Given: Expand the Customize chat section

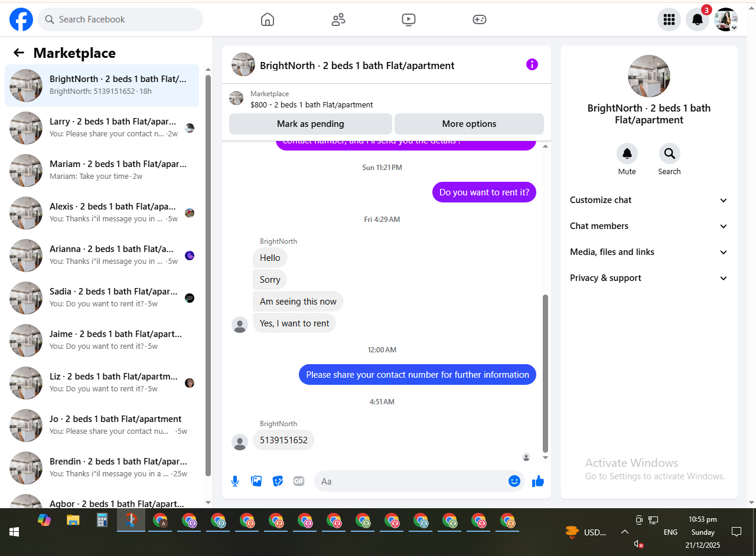Looking at the screenshot, I should click(x=649, y=200).
